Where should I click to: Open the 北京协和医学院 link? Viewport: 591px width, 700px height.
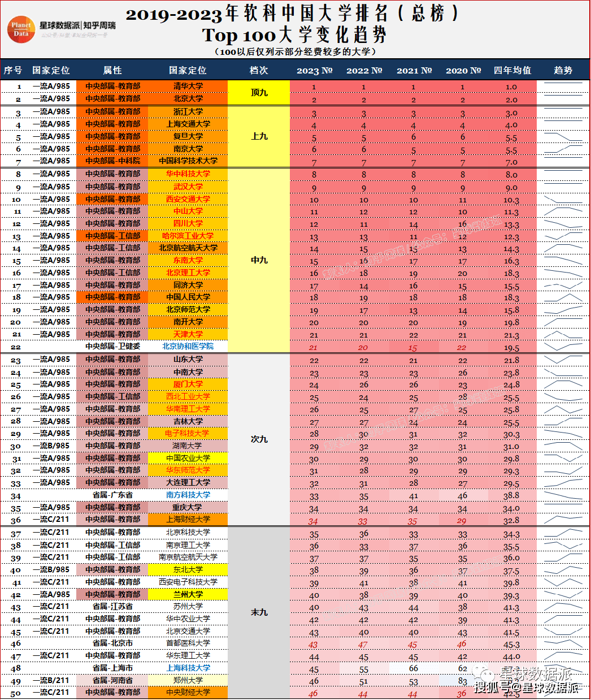coord(188,347)
